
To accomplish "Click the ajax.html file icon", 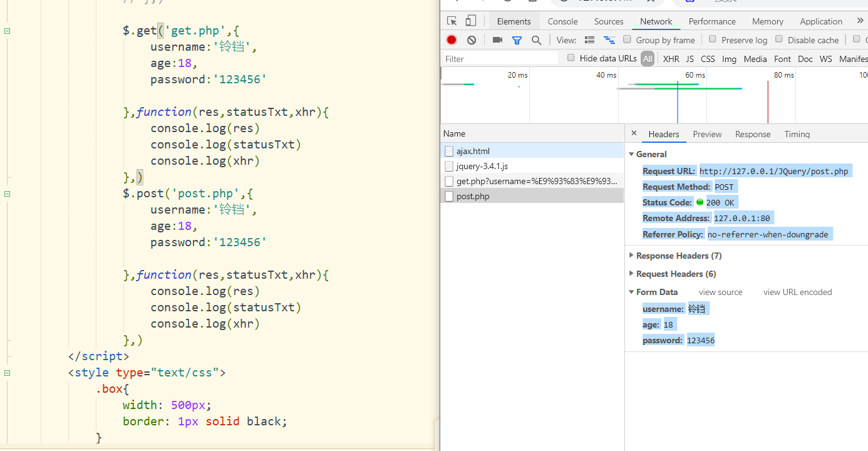I will 449,151.
